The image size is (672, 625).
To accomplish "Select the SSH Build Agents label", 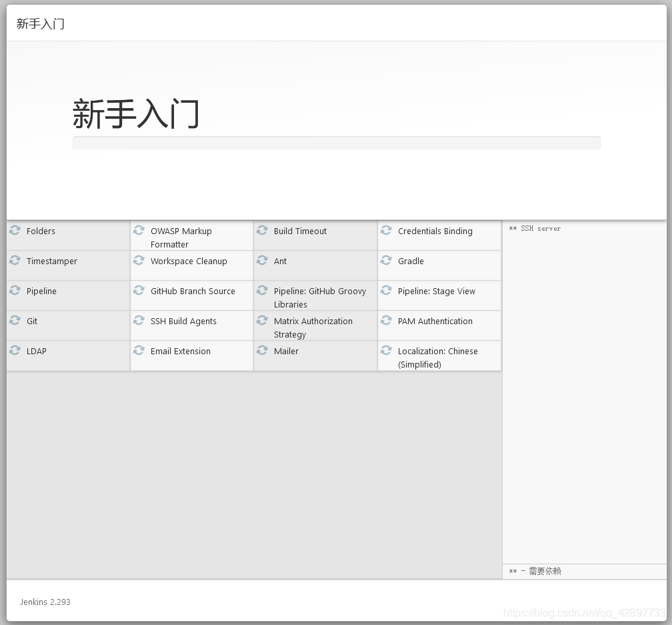I will pos(183,321).
